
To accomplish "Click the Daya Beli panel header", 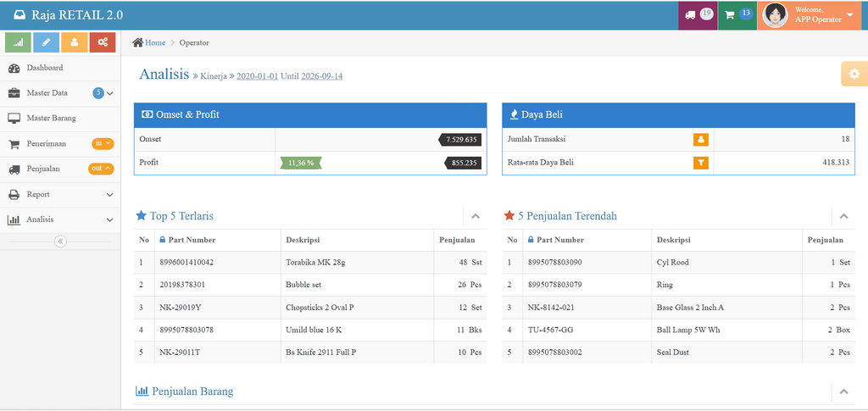I will [679, 115].
